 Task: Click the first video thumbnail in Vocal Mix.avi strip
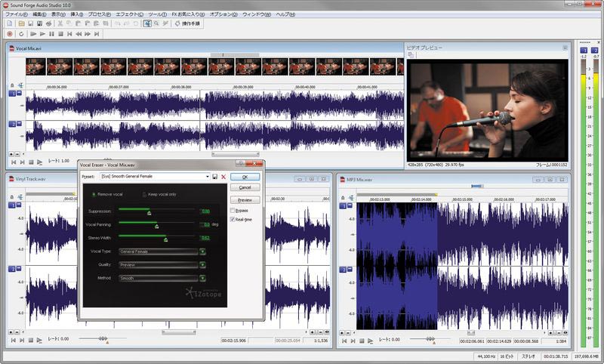35,66
